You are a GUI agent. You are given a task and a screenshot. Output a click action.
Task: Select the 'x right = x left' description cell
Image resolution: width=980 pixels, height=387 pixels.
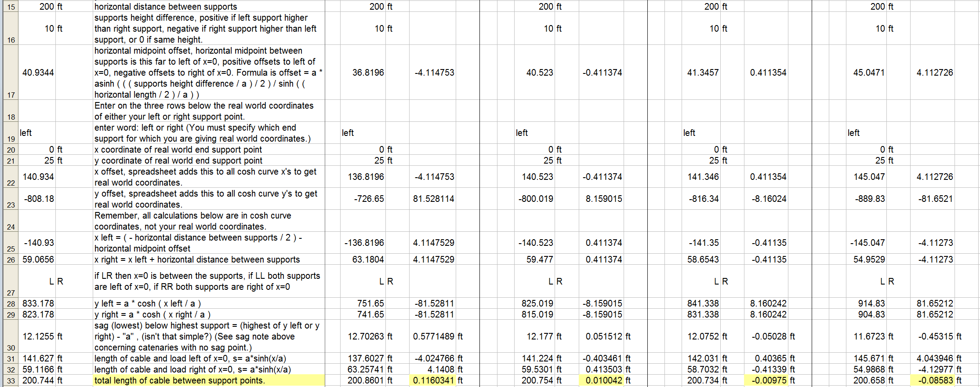click(209, 259)
